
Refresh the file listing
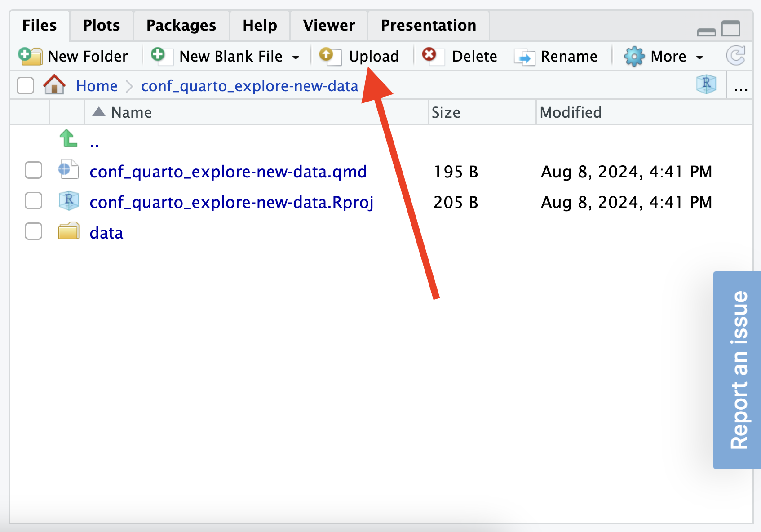(x=735, y=56)
